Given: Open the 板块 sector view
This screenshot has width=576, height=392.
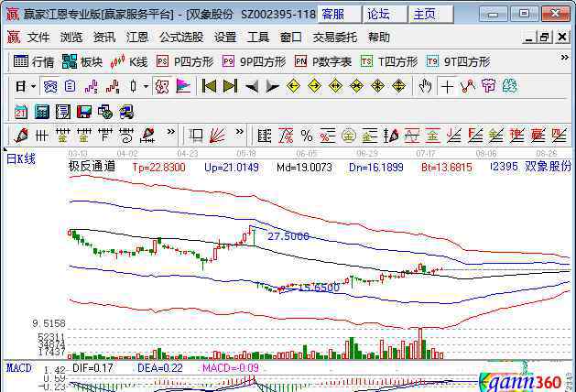Looking at the screenshot, I should coord(82,61).
